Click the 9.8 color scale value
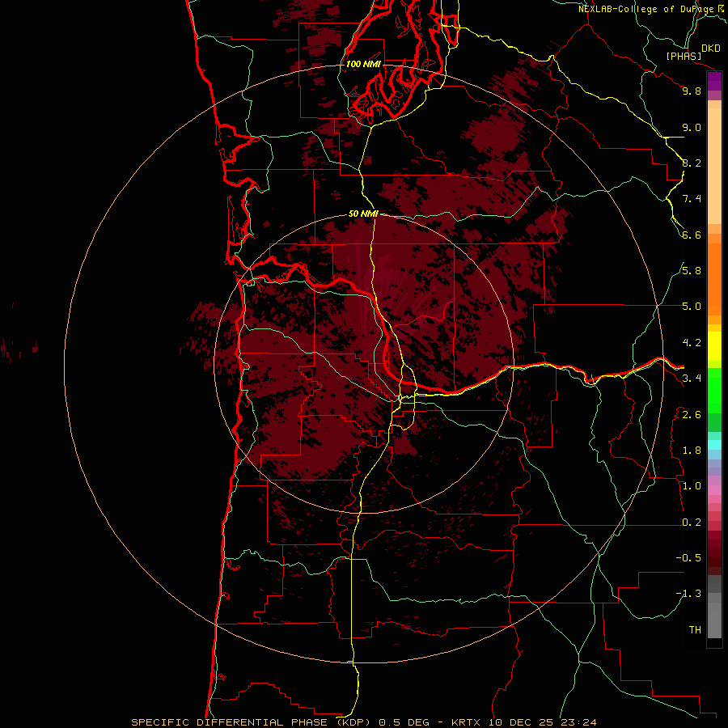The image size is (728, 728). pyautogui.click(x=692, y=91)
